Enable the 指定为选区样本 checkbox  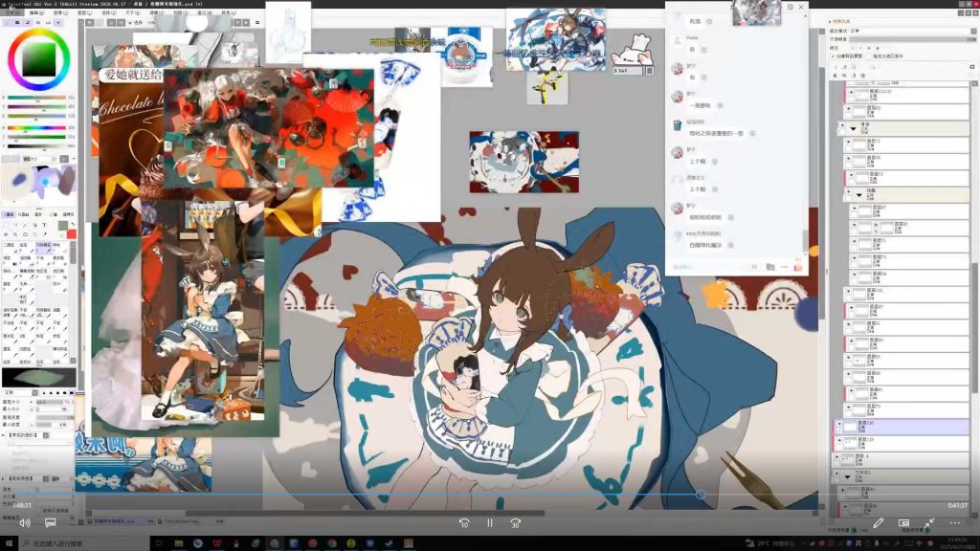coord(869,56)
